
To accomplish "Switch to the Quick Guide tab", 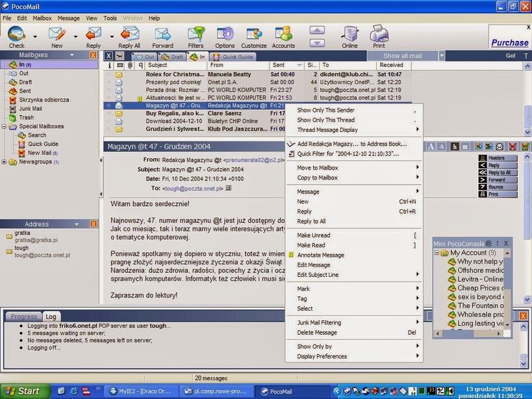I will coord(233,57).
